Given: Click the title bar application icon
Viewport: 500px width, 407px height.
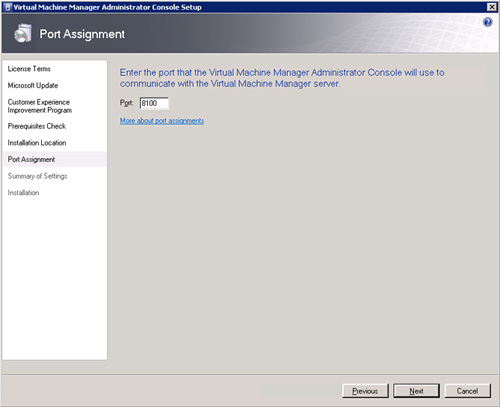Looking at the screenshot, I should [8, 7].
